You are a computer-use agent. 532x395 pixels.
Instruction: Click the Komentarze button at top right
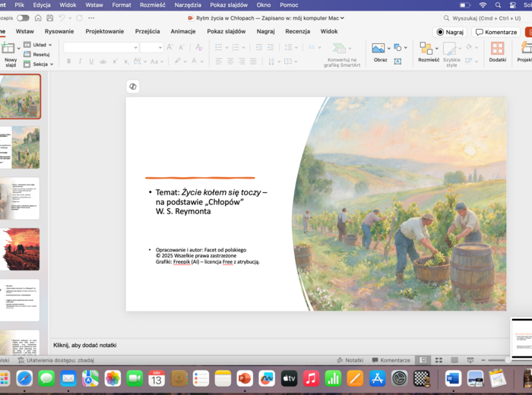pos(496,32)
